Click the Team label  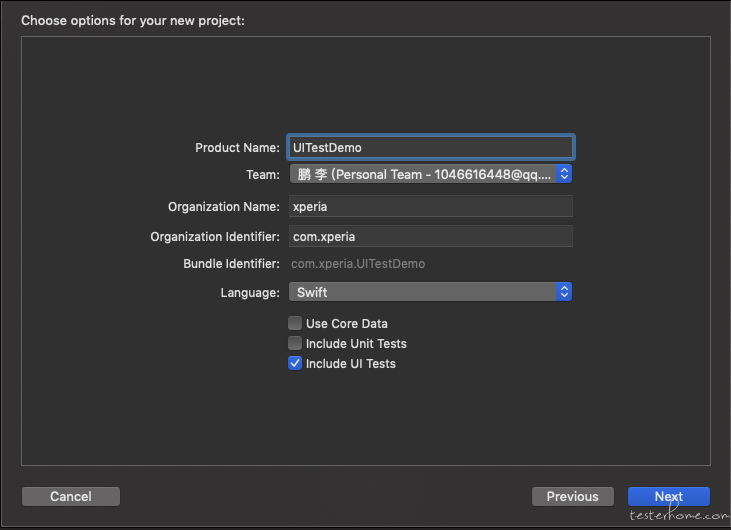(x=263, y=175)
